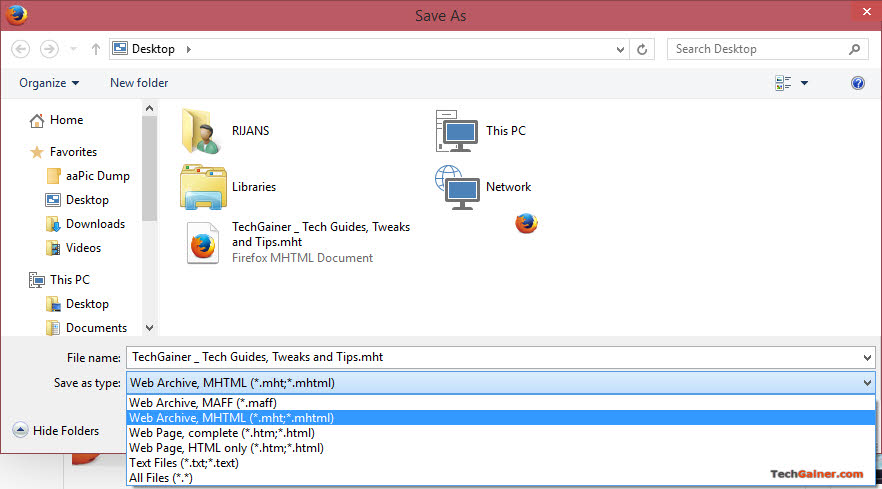882x489 pixels.
Task: Select Favorites in the navigation pane
Action: click(63, 152)
